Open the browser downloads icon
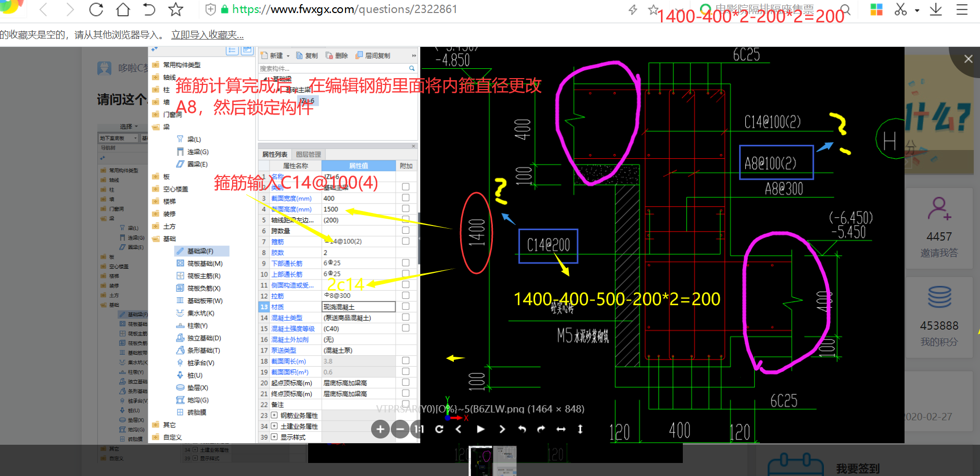Viewport: 980px width, 476px height. click(x=936, y=9)
